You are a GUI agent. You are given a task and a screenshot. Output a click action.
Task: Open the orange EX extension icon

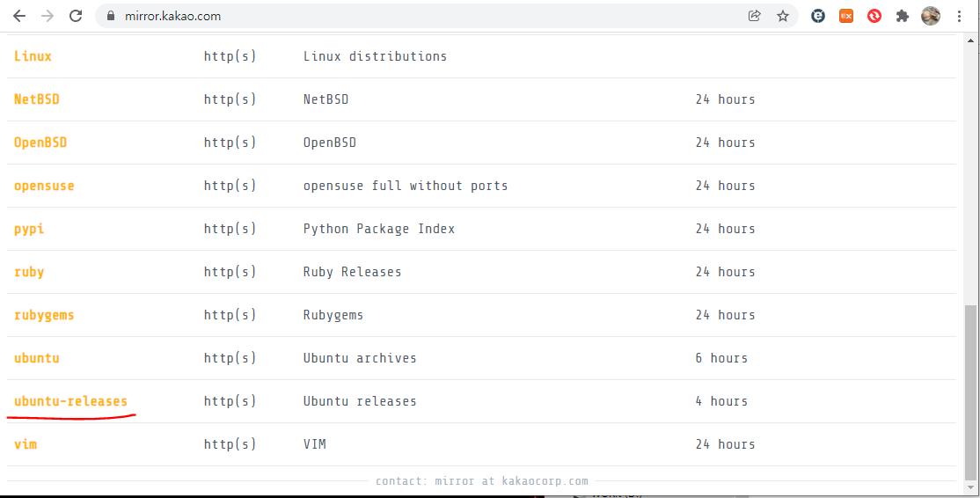pos(846,16)
